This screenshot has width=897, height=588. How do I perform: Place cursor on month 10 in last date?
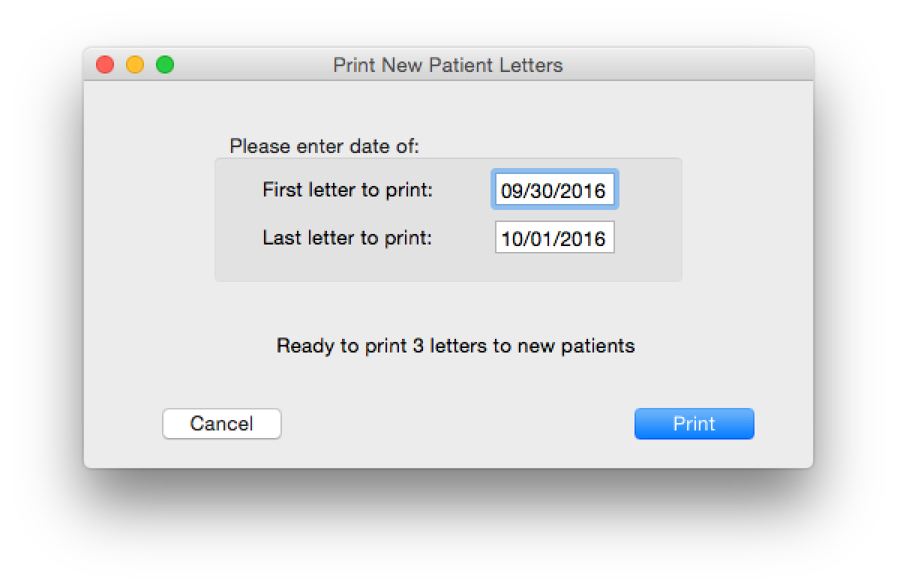(x=511, y=238)
